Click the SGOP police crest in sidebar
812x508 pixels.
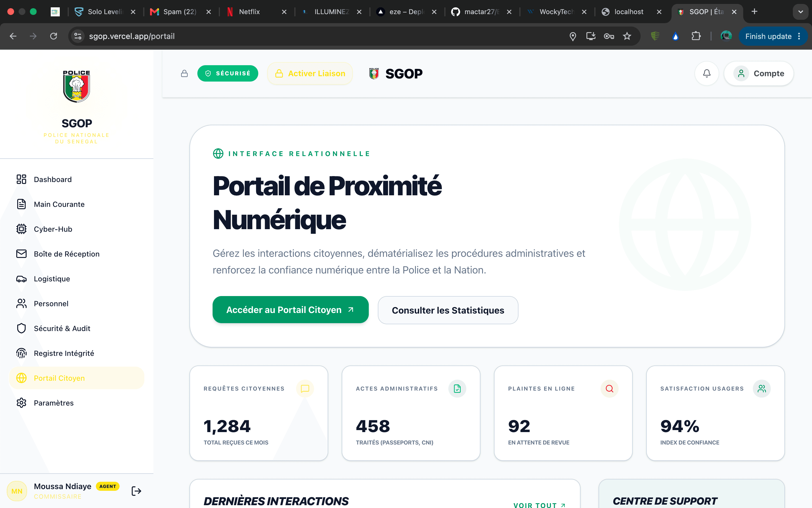pos(76,86)
